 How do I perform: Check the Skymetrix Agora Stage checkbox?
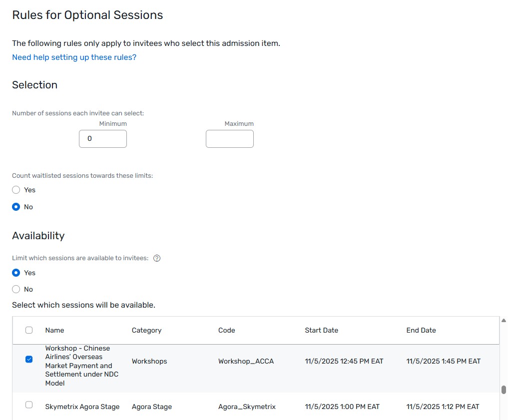29,405
